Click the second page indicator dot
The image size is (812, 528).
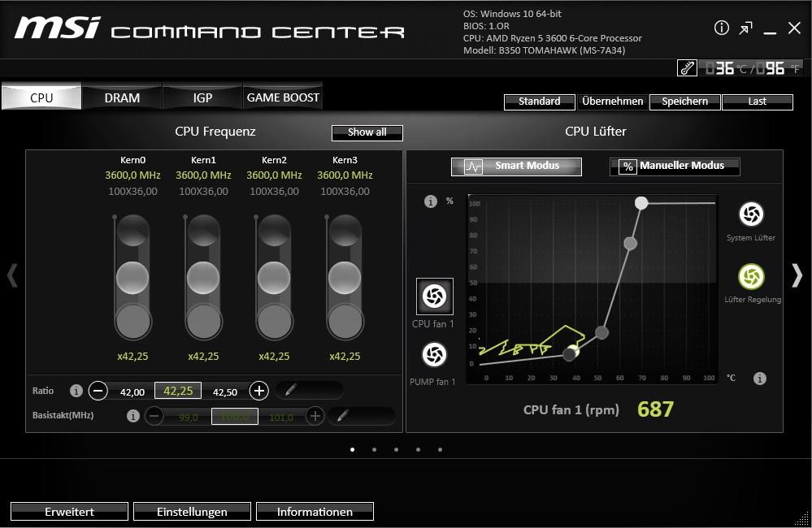click(375, 449)
